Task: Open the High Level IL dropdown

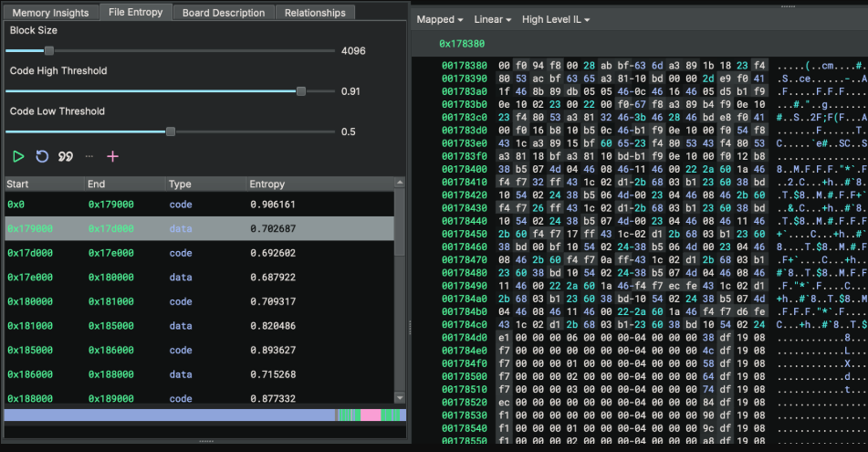Action: point(556,19)
